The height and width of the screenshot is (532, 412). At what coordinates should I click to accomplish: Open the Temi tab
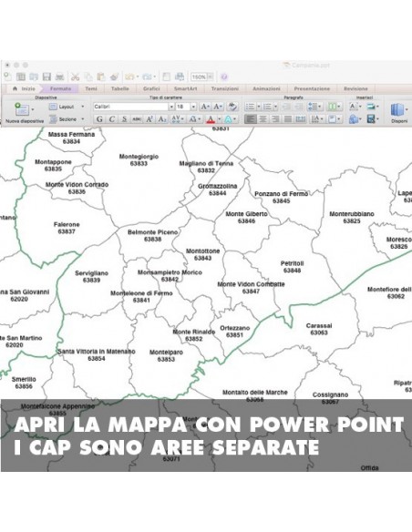tap(91, 88)
